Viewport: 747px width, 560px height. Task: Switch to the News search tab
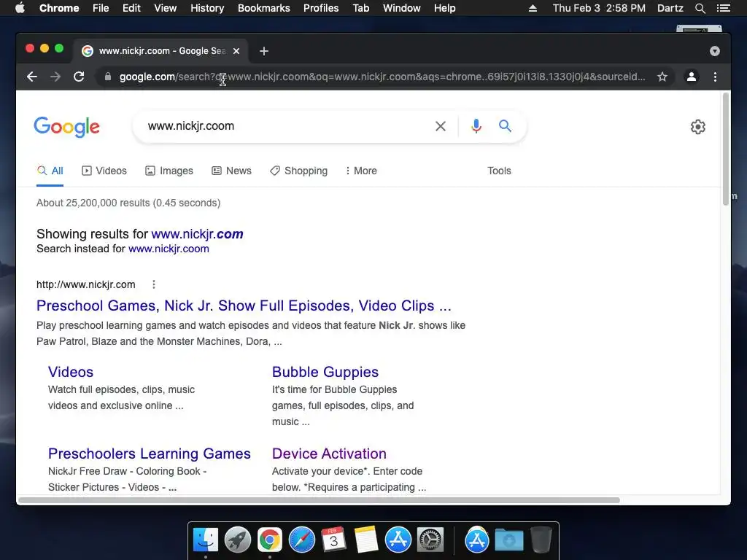(231, 171)
